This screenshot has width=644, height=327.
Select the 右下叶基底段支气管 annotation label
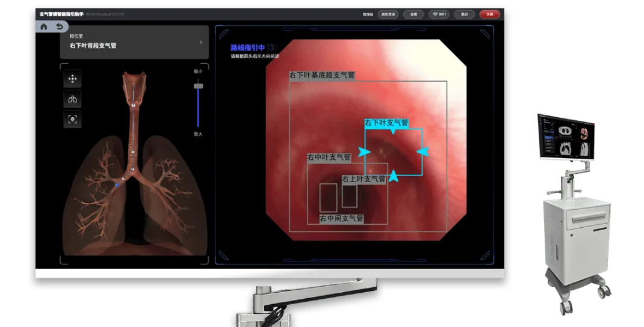click(322, 75)
